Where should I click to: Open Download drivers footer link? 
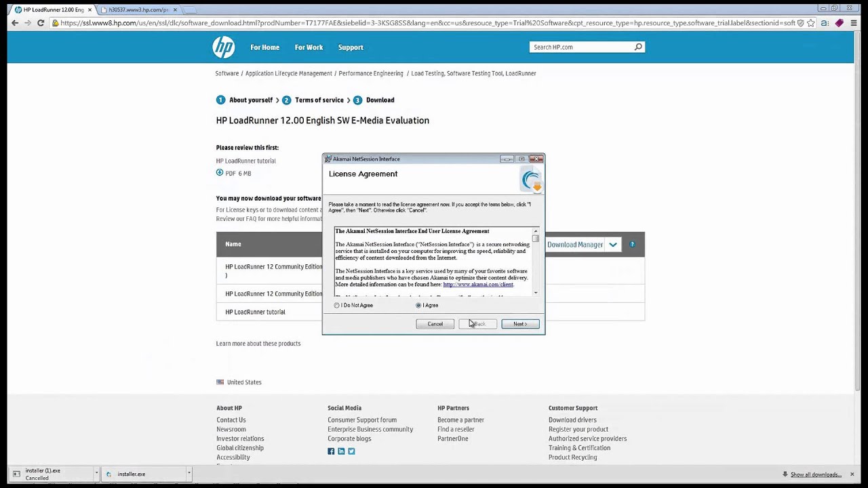coord(572,420)
